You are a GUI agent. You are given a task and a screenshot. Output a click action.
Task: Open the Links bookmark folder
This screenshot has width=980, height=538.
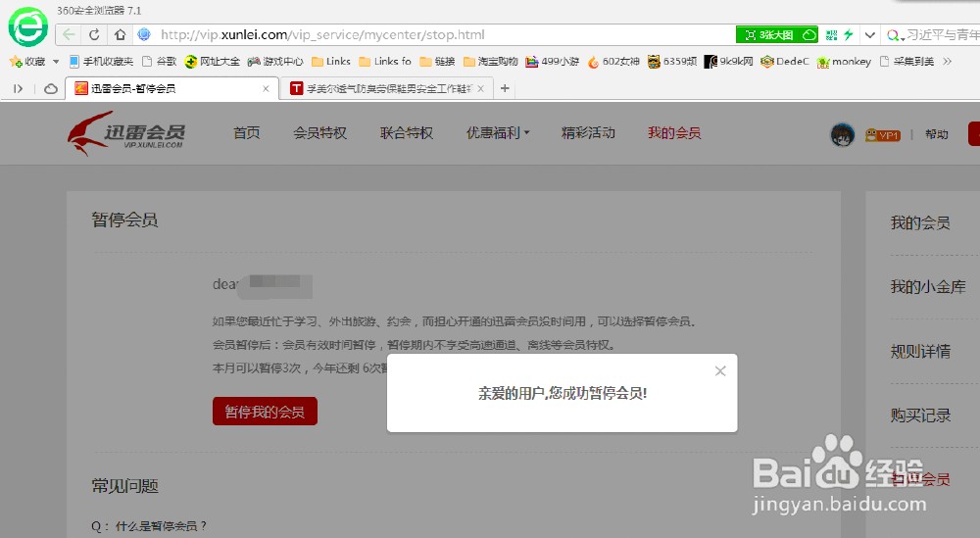pyautogui.click(x=331, y=61)
